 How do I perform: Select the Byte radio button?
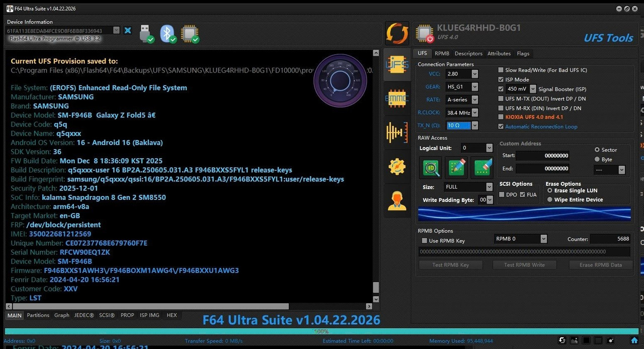coord(597,159)
